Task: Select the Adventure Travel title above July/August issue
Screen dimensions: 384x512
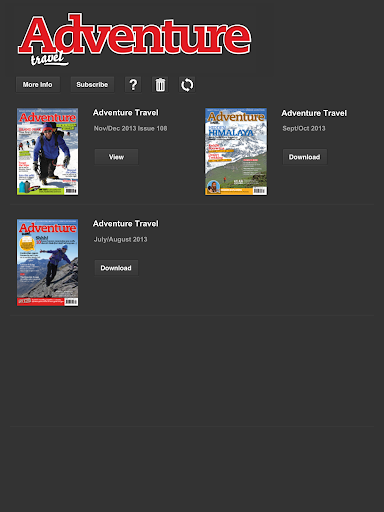Action: [126, 224]
